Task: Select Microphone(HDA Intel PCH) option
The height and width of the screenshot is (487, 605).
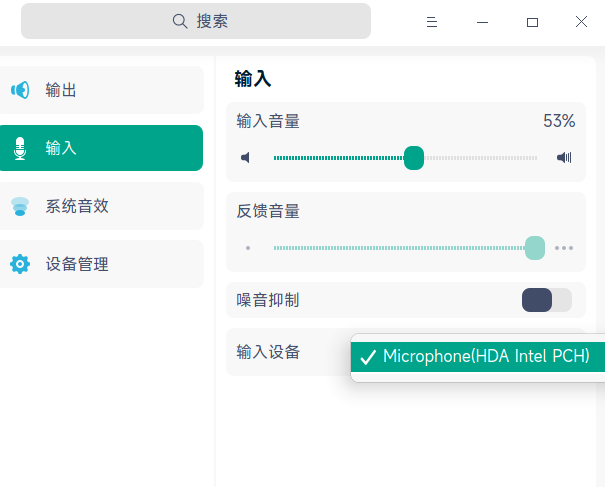Action: 486,356
